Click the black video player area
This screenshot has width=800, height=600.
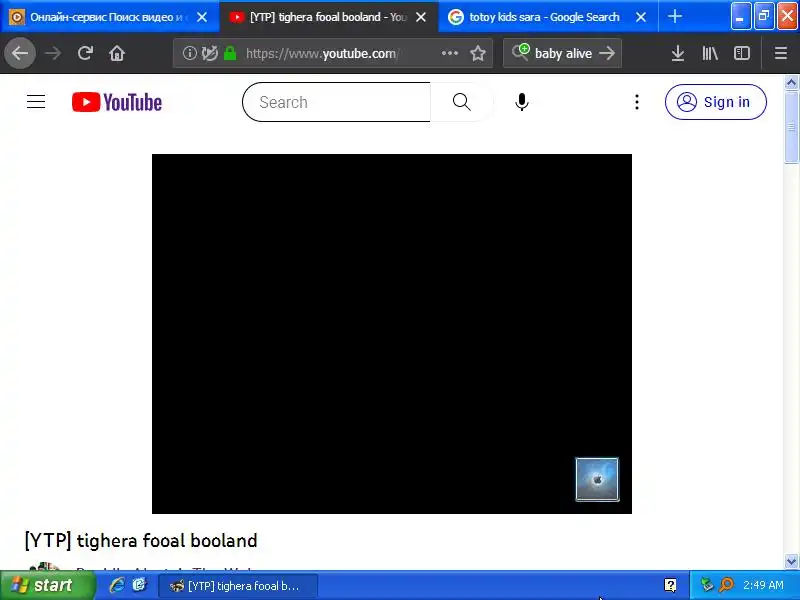pos(392,334)
